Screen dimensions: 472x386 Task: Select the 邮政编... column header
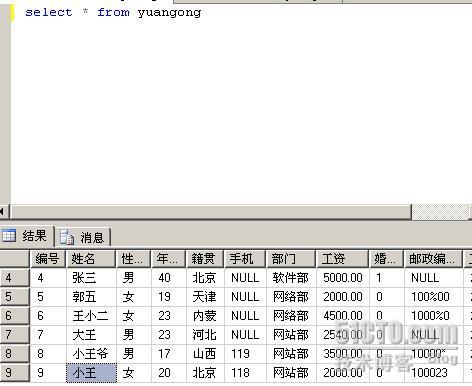pos(433,259)
